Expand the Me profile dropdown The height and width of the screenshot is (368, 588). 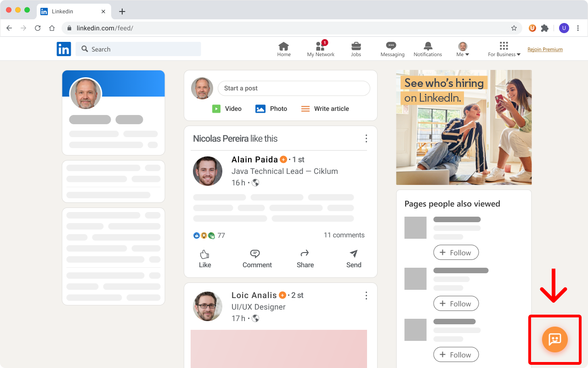(x=463, y=49)
